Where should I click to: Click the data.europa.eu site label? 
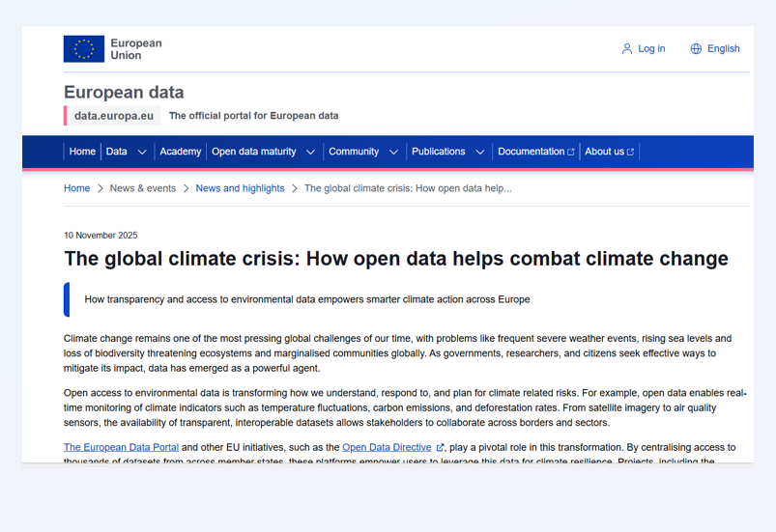click(x=113, y=116)
